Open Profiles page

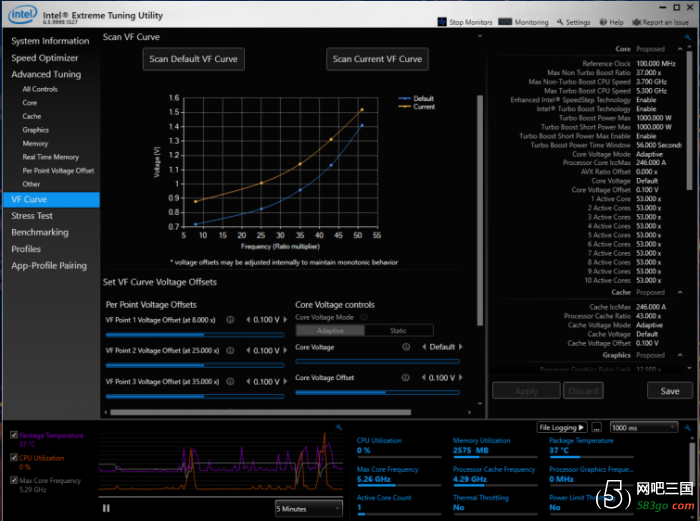26,249
